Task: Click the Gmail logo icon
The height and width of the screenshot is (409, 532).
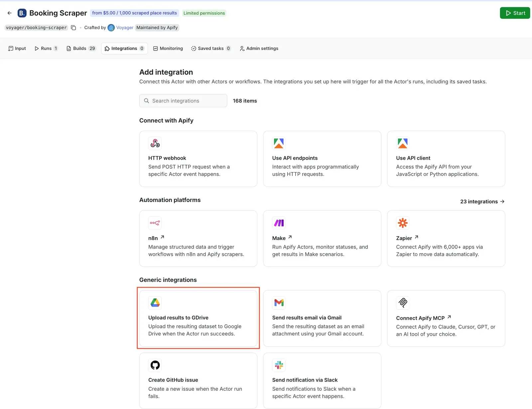Action: click(279, 303)
